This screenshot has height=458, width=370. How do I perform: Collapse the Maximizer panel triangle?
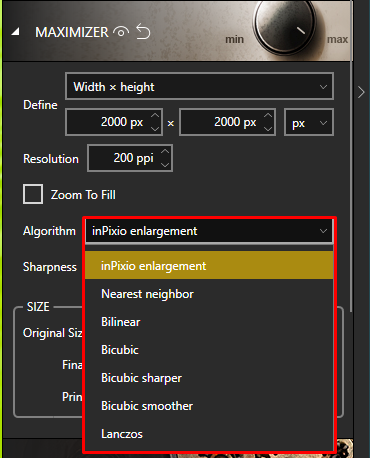pos(15,32)
